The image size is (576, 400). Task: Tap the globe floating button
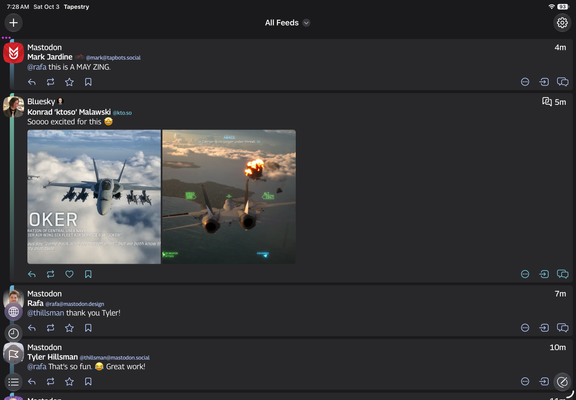[14, 312]
